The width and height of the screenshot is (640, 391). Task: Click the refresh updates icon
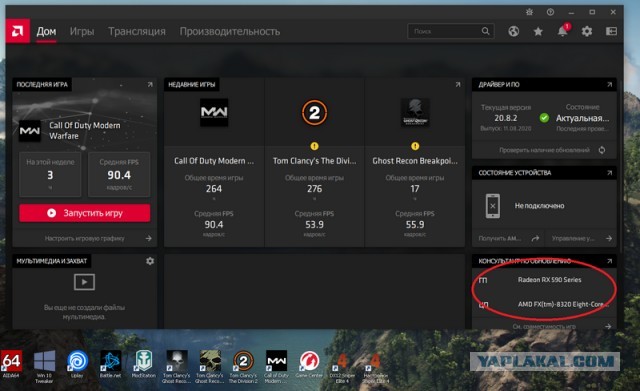click(602, 150)
